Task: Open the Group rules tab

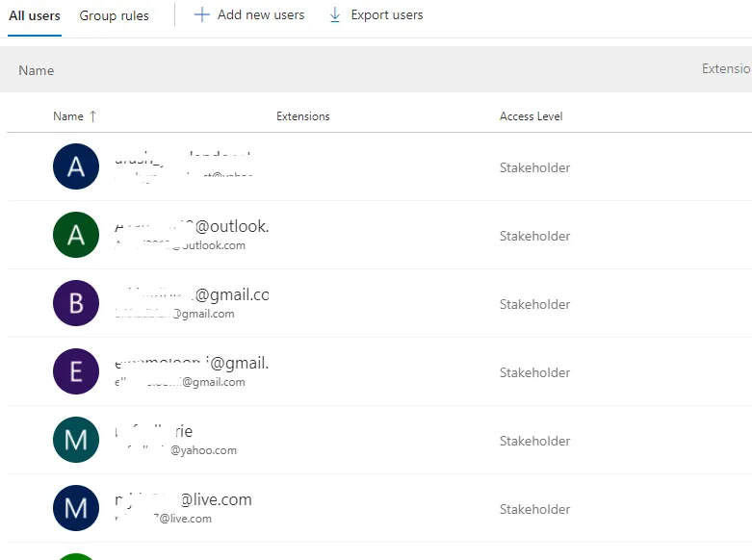Action: pos(114,15)
